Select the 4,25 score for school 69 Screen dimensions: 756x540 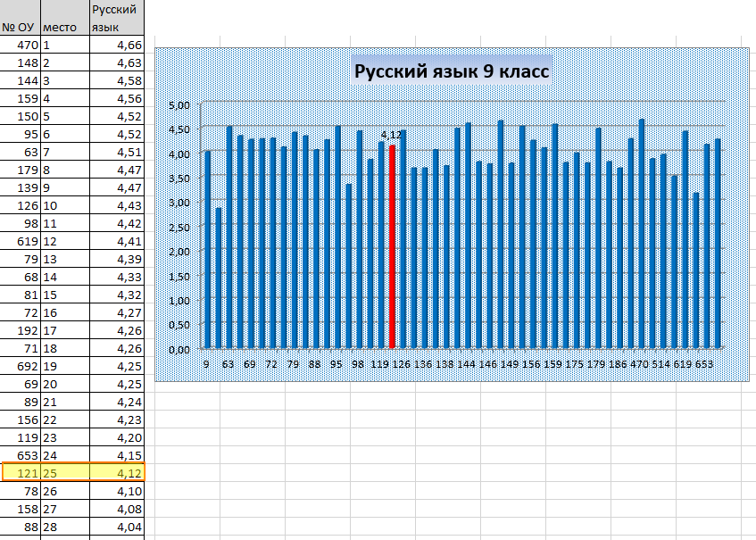(x=117, y=384)
